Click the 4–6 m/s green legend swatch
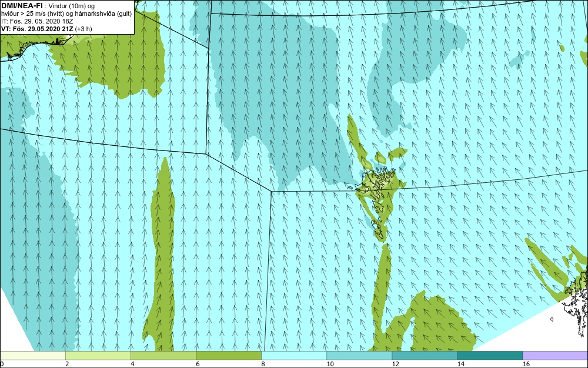The image size is (588, 368). 163,356
